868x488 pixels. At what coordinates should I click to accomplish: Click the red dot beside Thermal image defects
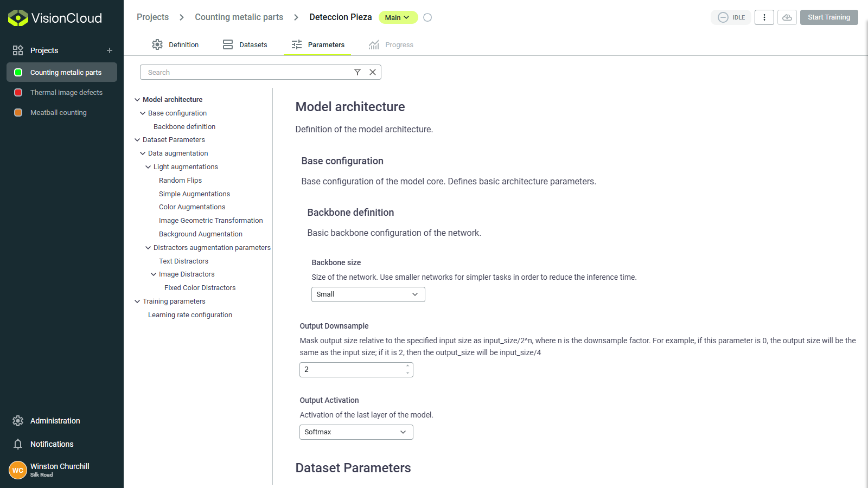[18, 92]
